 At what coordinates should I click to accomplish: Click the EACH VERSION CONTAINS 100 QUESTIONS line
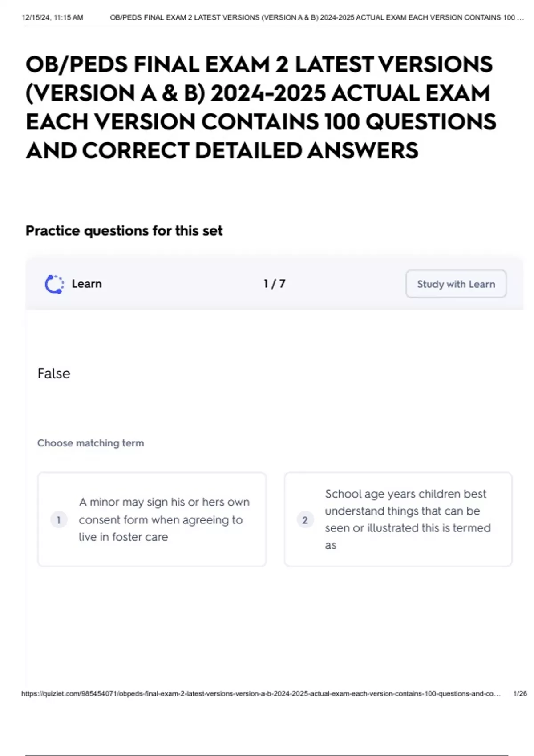click(x=261, y=122)
